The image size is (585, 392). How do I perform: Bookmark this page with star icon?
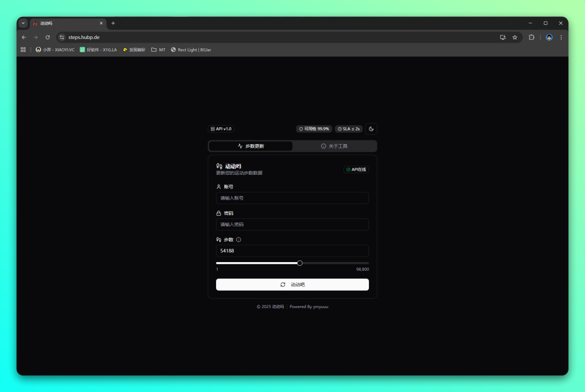(515, 37)
